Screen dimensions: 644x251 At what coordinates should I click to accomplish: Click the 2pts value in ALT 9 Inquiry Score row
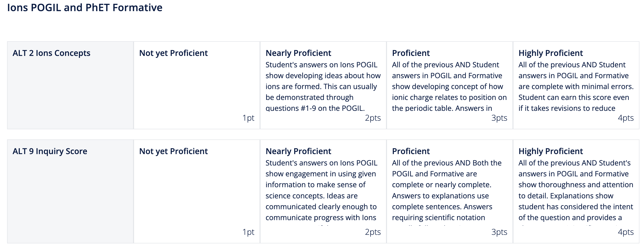[373, 232]
